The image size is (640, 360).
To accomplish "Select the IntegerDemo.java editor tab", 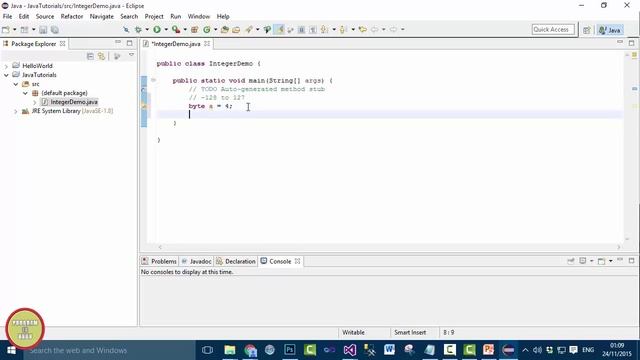I will pyautogui.click(x=176, y=44).
